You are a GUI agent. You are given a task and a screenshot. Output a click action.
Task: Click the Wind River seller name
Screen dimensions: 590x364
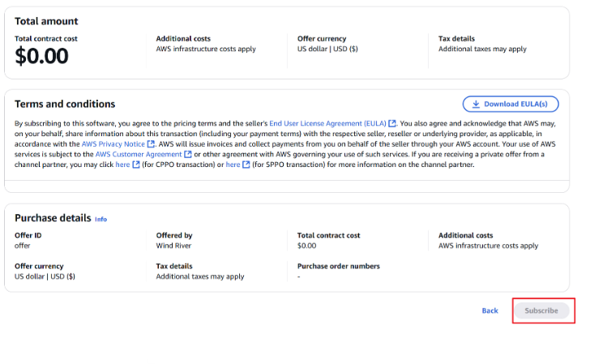[x=173, y=246]
